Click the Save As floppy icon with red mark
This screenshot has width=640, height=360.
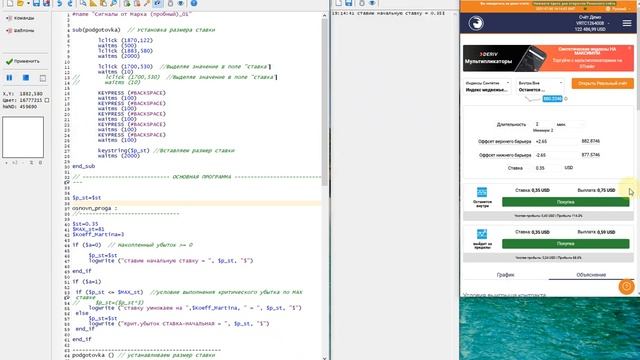(x=47, y=3)
